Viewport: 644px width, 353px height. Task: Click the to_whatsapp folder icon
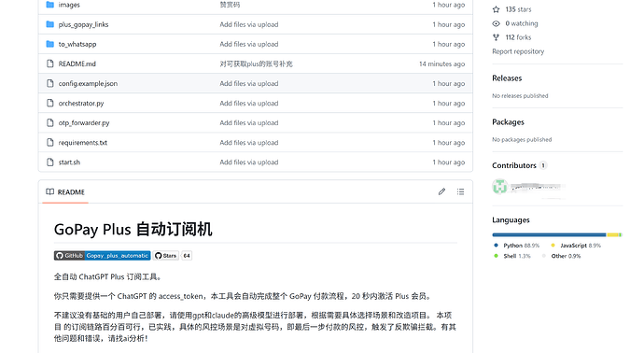[x=50, y=44]
